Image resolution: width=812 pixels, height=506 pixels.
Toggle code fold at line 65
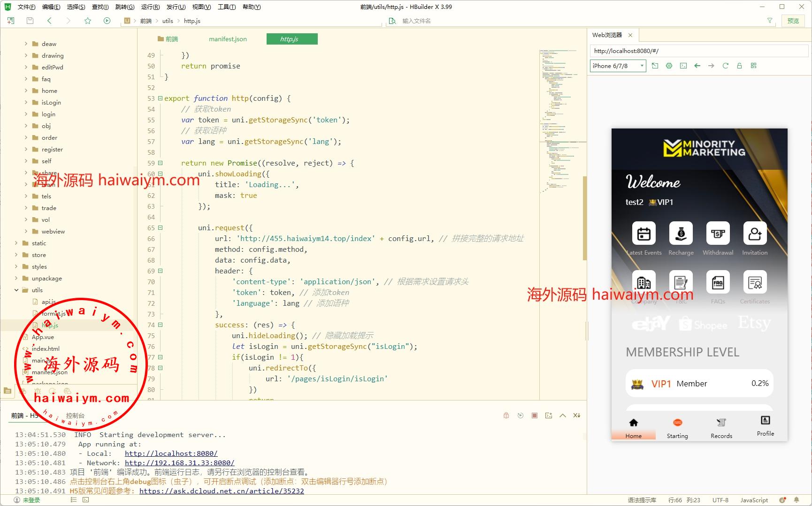[x=160, y=228]
